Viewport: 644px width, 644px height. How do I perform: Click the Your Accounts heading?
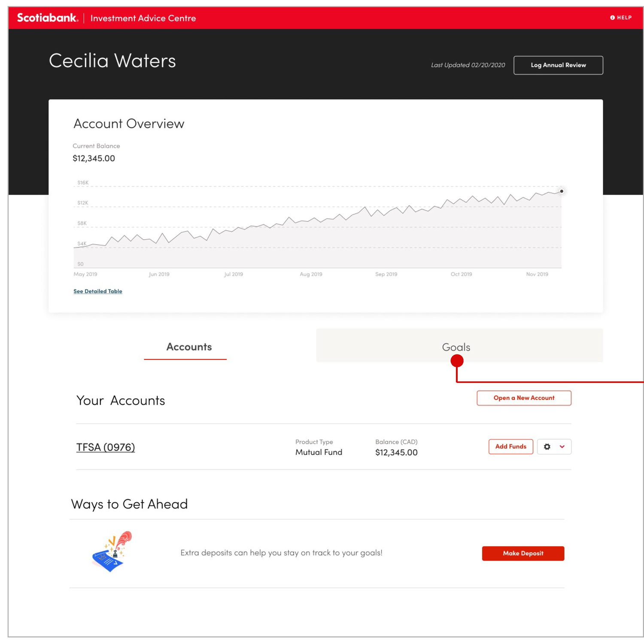(x=121, y=400)
